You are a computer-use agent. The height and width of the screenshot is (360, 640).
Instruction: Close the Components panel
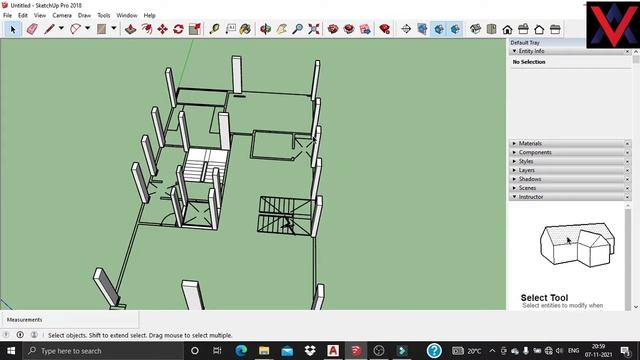click(x=627, y=152)
